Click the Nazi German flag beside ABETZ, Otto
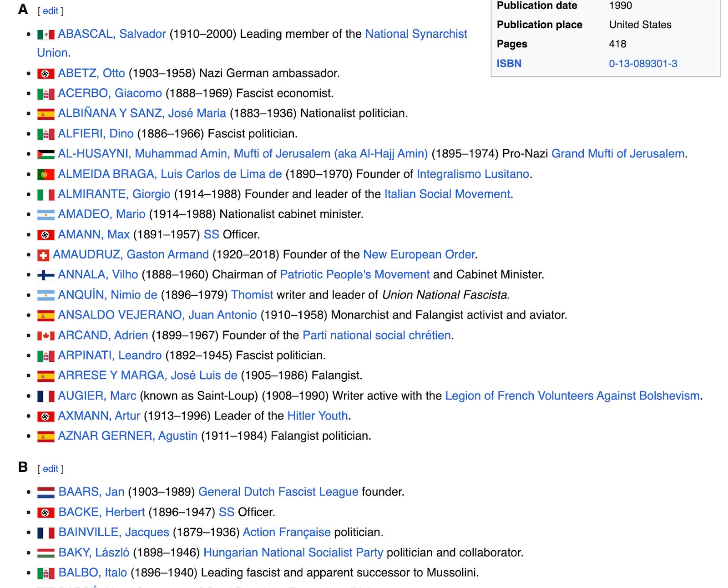728x588 pixels. 45,74
